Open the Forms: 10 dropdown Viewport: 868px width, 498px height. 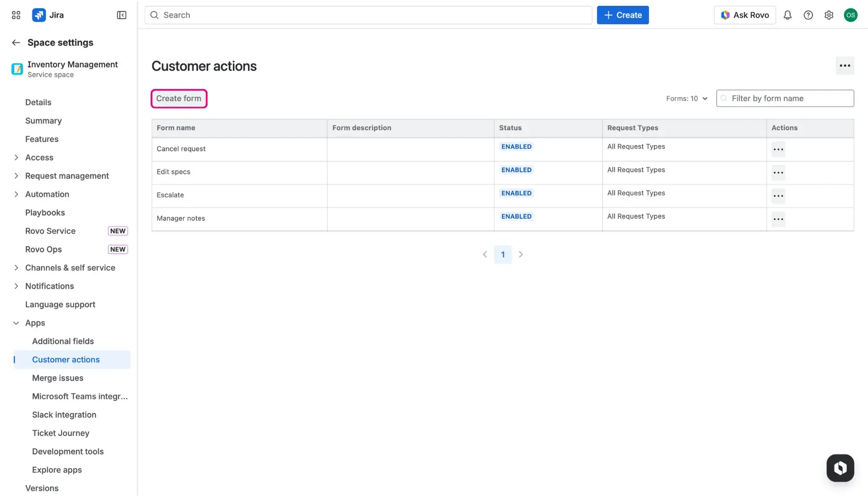click(x=686, y=98)
